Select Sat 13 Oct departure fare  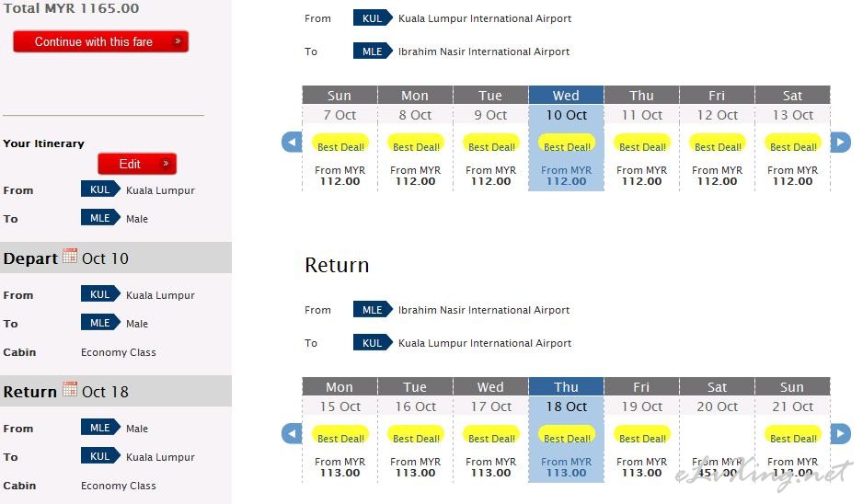pos(792,176)
